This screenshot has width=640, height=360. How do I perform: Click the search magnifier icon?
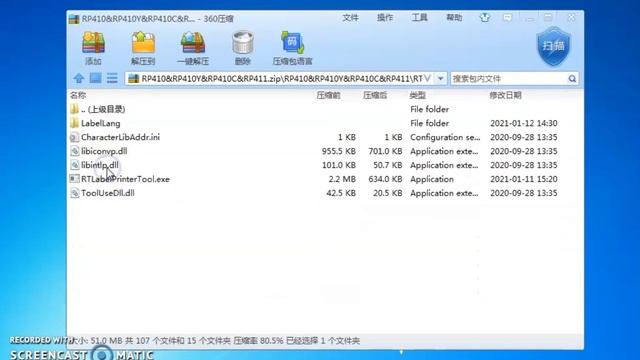572,78
